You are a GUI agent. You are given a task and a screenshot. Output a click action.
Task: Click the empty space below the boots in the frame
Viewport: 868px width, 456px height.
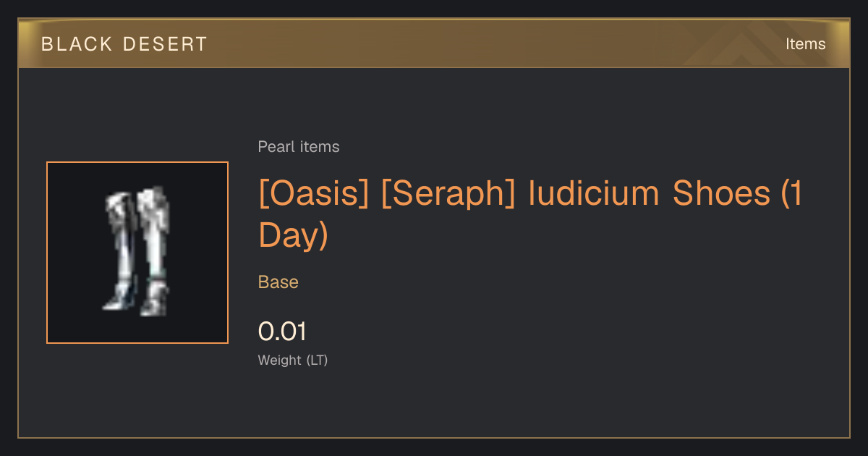(x=137, y=329)
